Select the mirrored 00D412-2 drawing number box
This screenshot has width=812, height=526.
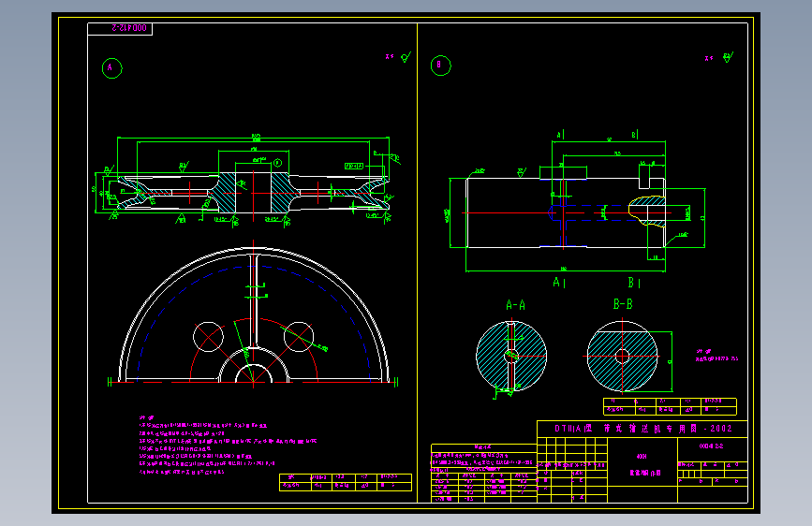120,29
